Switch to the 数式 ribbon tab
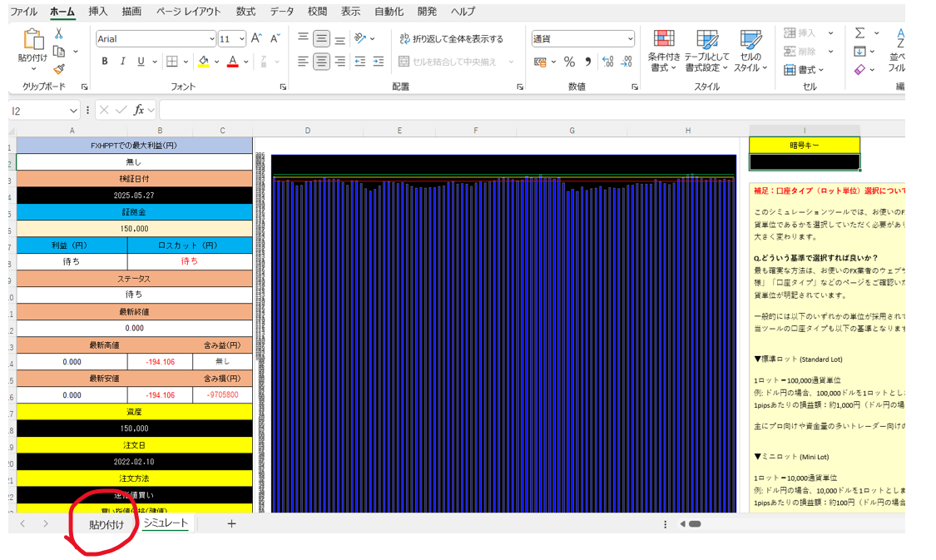Image resolution: width=936 pixels, height=560 pixels. pyautogui.click(x=247, y=12)
